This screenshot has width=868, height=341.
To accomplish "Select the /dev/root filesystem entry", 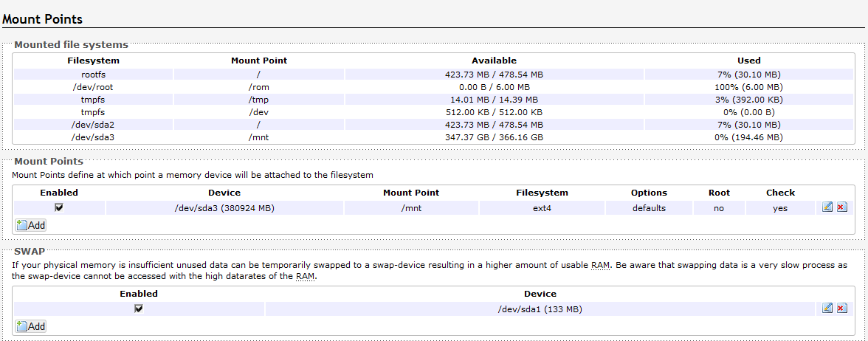I will coord(93,86).
